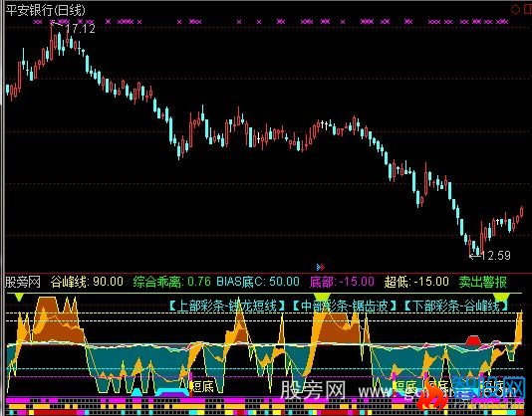
Task: Select the 底部: -15.00 indicator value
Action: click(x=342, y=282)
